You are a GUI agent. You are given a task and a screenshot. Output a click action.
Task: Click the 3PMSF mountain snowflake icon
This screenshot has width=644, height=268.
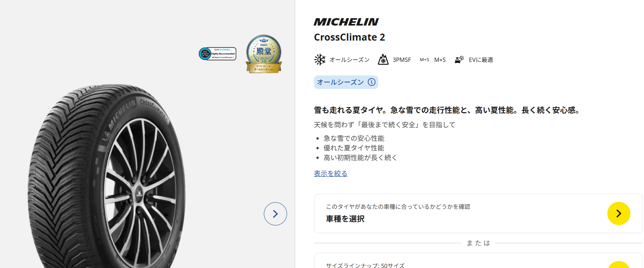tap(383, 60)
